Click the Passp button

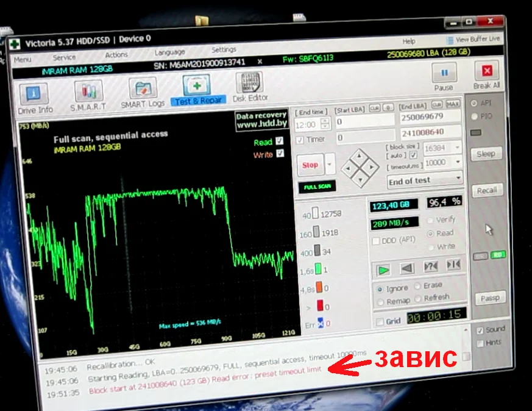tap(490, 298)
